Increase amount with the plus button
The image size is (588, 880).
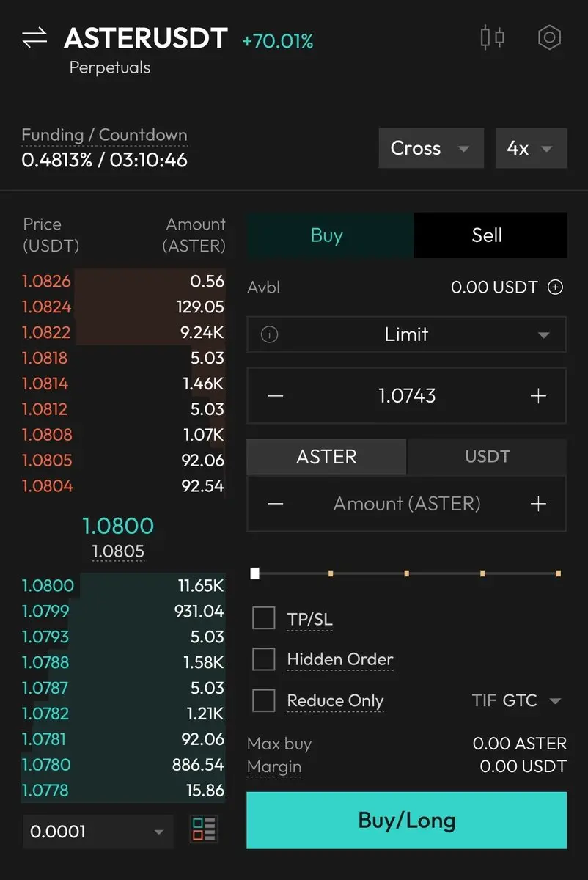pos(538,504)
